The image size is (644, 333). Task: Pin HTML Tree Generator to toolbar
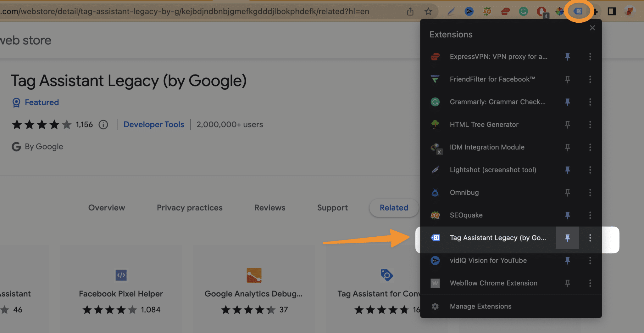(x=568, y=125)
